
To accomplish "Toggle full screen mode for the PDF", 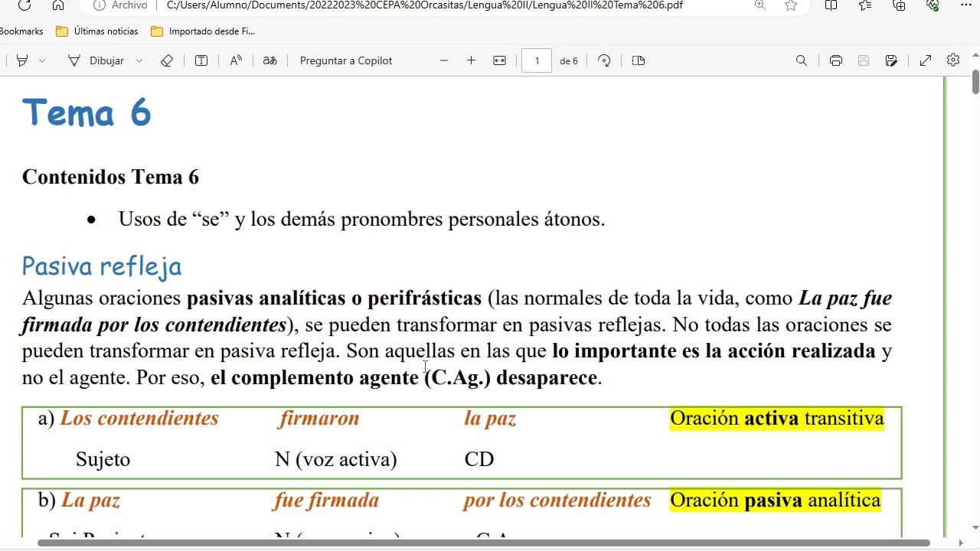I will (926, 60).
